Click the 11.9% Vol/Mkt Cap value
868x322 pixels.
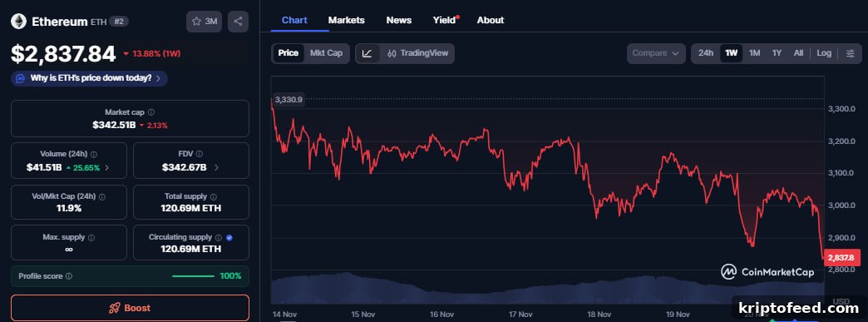pos(69,208)
